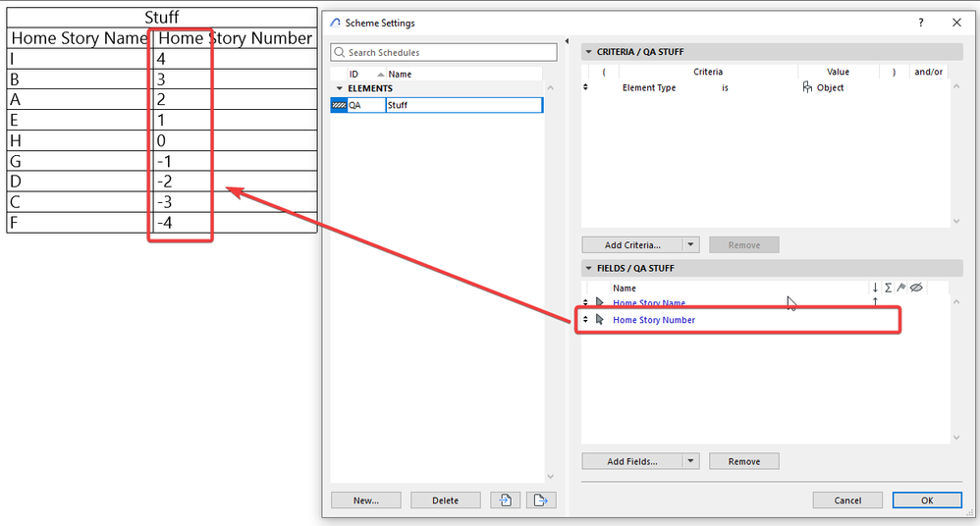This screenshot has width=980, height=526.
Task: Click the crossed-eye hide column header icon
Action: 916,288
